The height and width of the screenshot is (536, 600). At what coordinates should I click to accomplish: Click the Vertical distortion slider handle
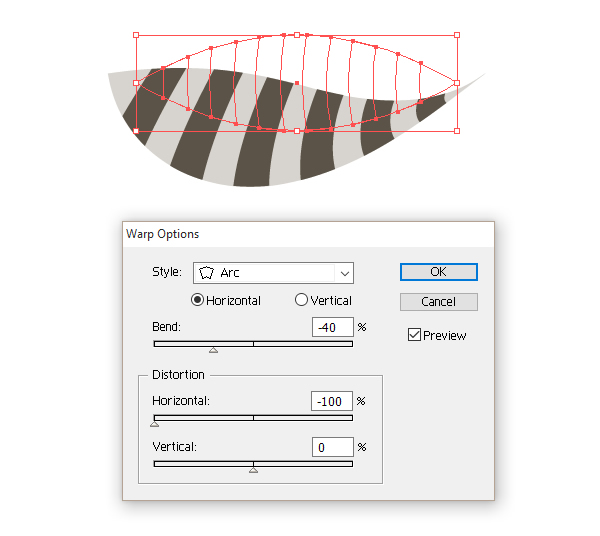253,470
